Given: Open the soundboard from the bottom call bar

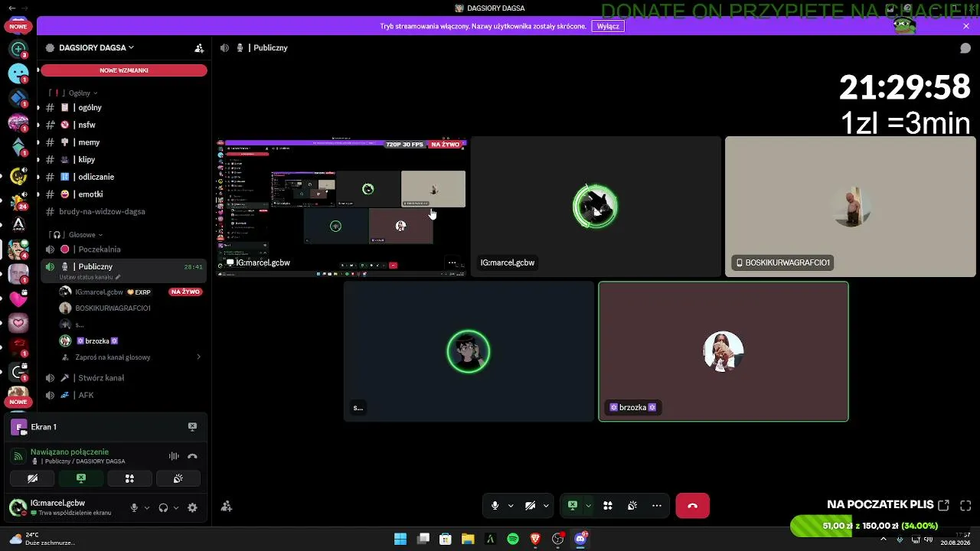Looking at the screenshot, I should pos(632,506).
